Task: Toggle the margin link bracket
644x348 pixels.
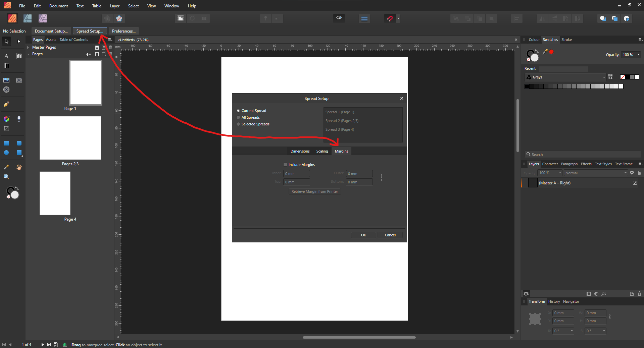Action: (x=381, y=177)
